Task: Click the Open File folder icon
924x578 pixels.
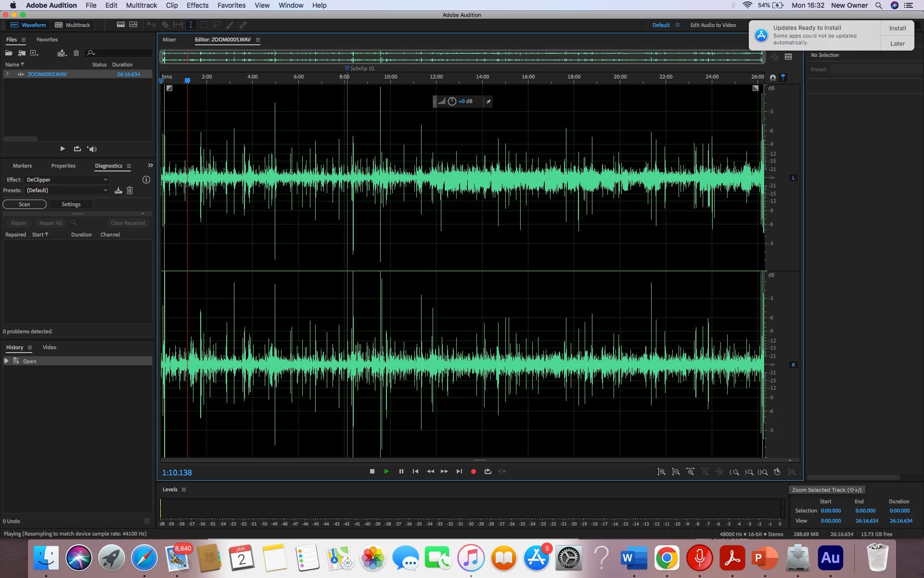Action: [9, 53]
